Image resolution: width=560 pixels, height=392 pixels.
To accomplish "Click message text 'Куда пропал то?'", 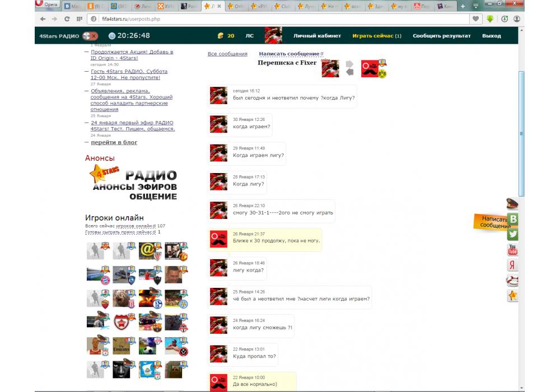I will click(254, 356).
